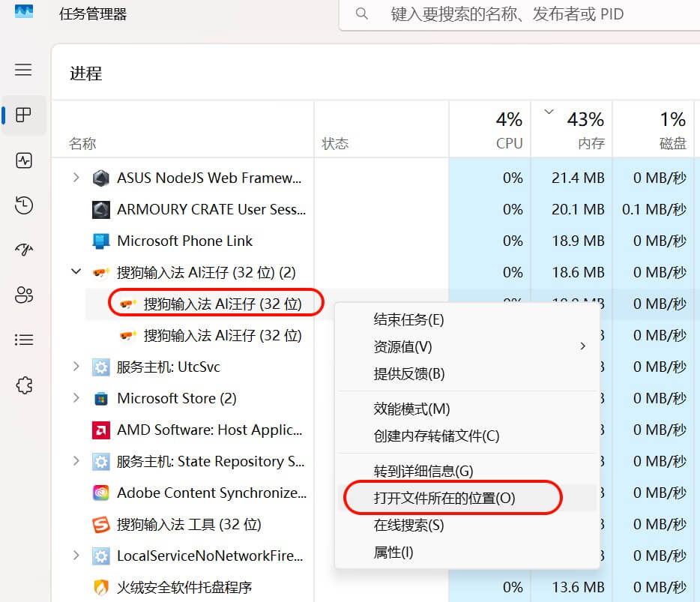The height and width of the screenshot is (602, 700).
Task: Select the Processes sidebar icon
Action: (x=23, y=115)
